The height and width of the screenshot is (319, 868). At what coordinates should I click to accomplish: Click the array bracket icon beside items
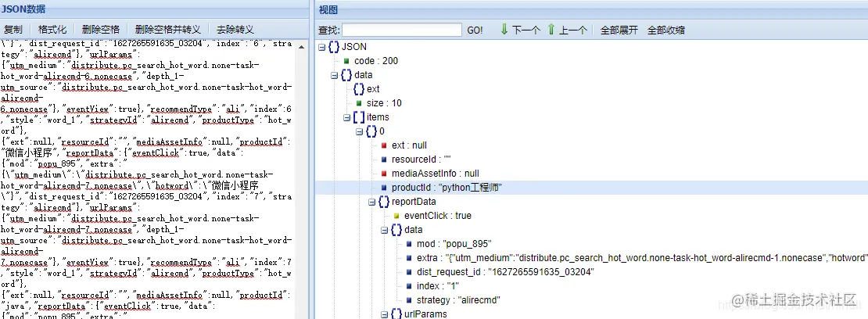click(359, 117)
